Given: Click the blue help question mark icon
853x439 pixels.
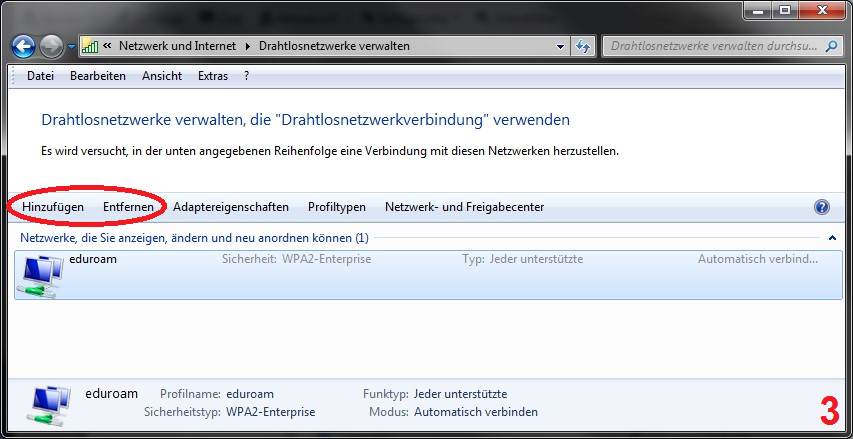Looking at the screenshot, I should 822,207.
